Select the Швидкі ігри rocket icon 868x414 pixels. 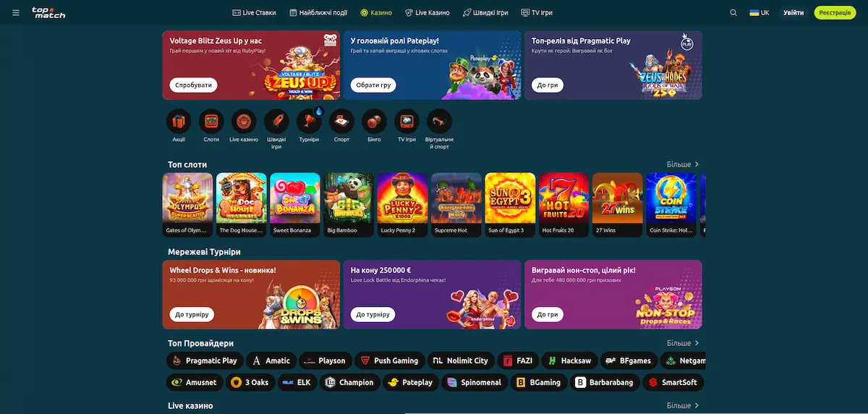pos(276,121)
